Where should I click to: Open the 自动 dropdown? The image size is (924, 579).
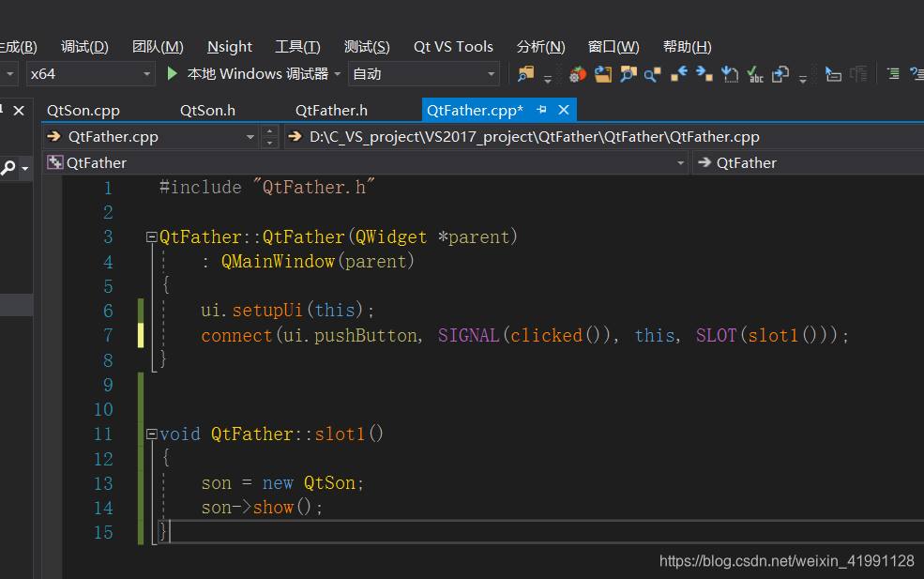(424, 74)
